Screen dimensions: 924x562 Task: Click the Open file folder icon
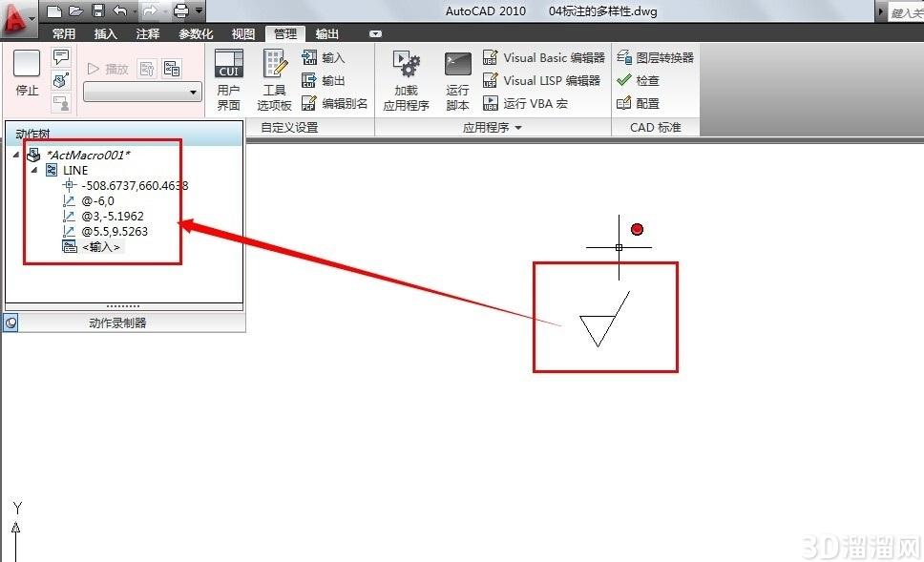[x=76, y=11]
